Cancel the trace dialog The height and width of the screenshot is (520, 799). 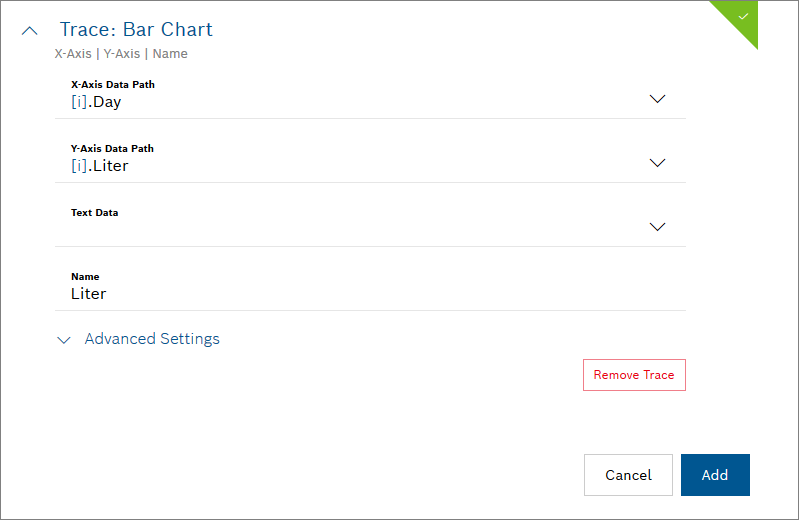(628, 475)
